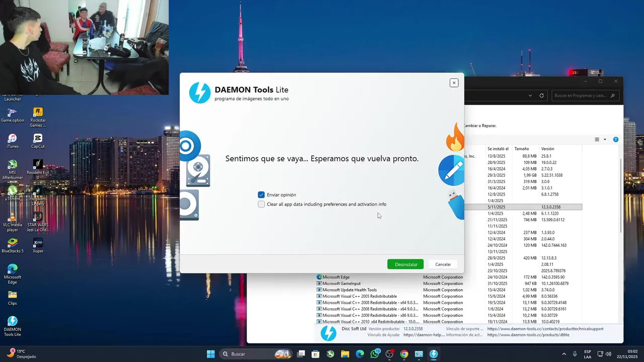Select MSI Afterburner desktop icon

(12, 169)
